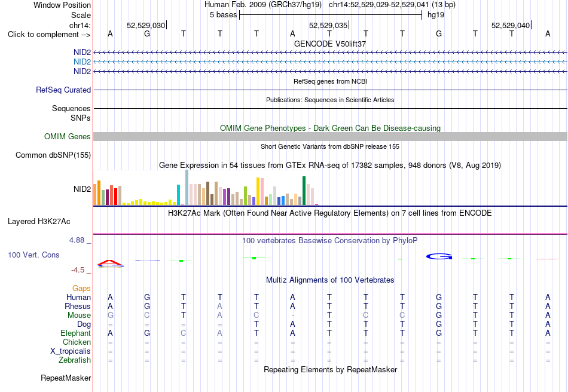Select the X_tropicalis species row label
The height and width of the screenshot is (392, 568).
click(x=71, y=351)
